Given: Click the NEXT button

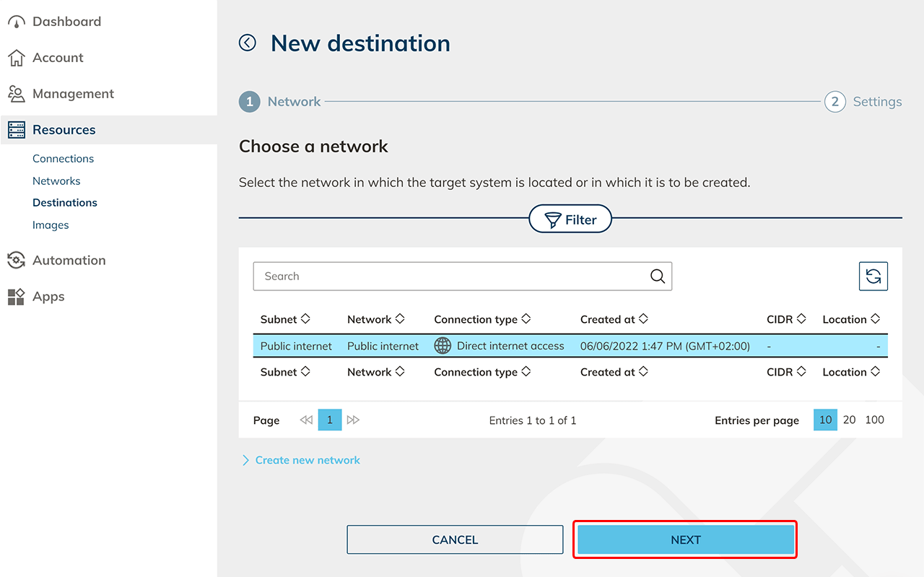Looking at the screenshot, I should tap(685, 539).
